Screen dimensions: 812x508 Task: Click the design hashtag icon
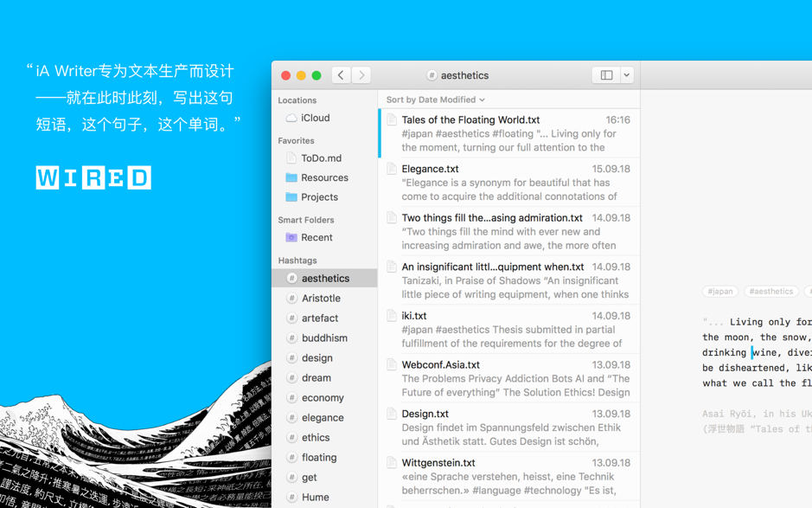click(292, 357)
